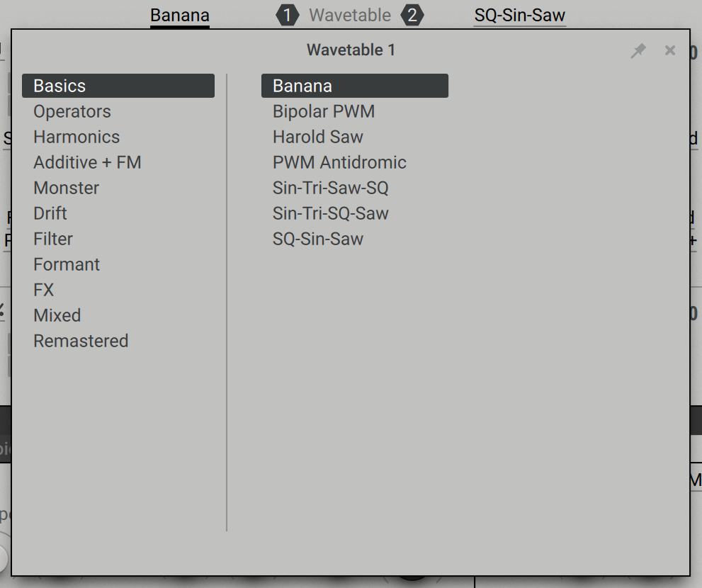The height and width of the screenshot is (588, 702).
Task: Browse the Monster wavetable category
Action: tap(66, 188)
